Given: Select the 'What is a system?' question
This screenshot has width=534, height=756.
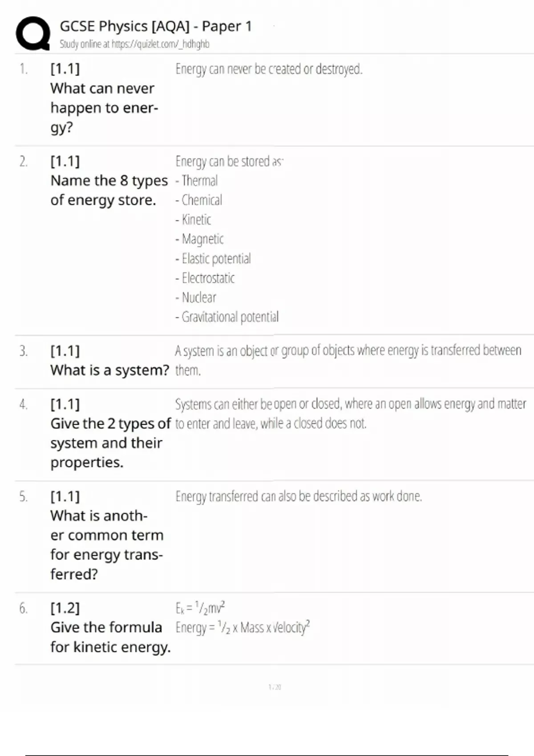Looking at the screenshot, I should coord(109,370).
